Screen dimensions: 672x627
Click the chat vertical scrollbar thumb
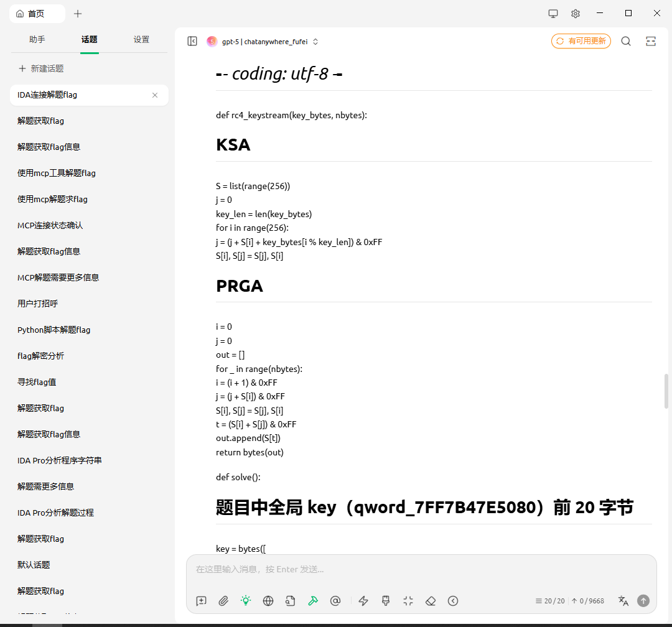[666, 391]
